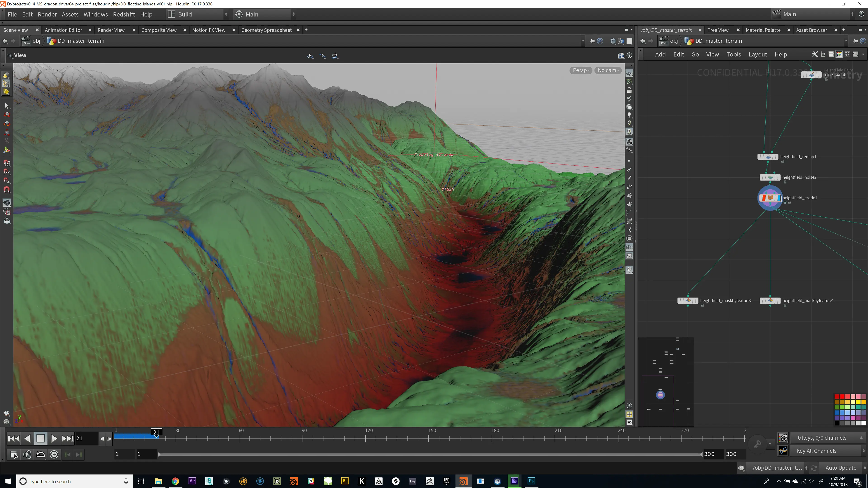Switch to the Render View tab
The image size is (868, 488).
pyautogui.click(x=111, y=30)
